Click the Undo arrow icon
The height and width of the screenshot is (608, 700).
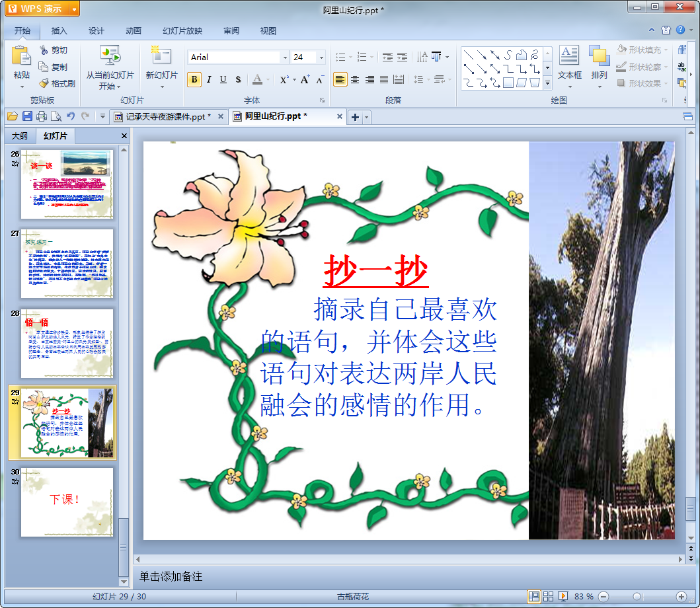[x=71, y=116]
